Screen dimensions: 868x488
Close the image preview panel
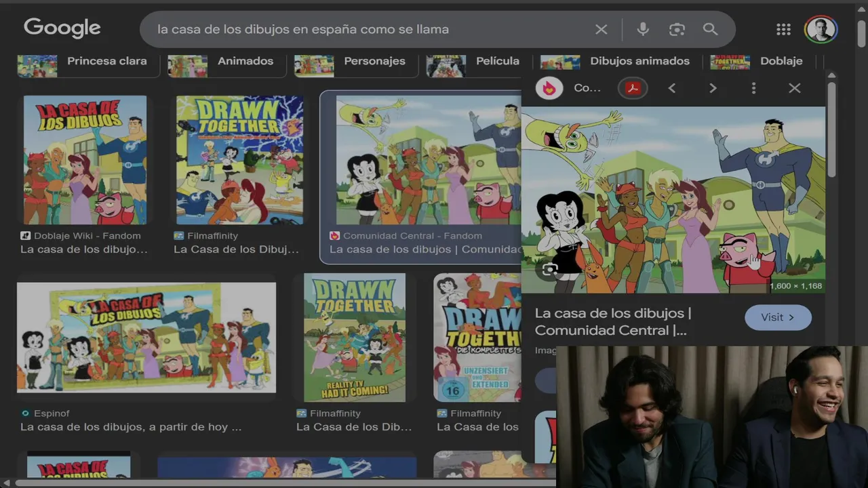pyautogui.click(x=795, y=88)
